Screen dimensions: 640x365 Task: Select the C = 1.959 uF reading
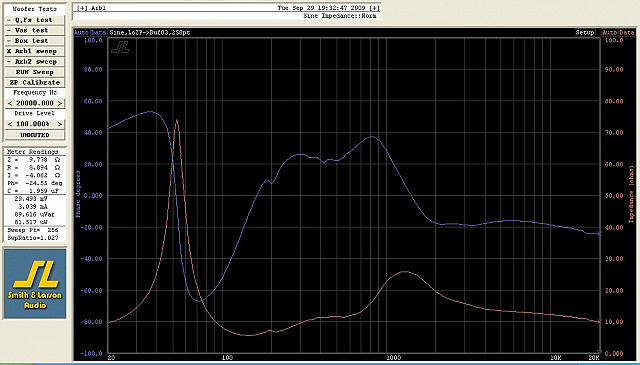click(34, 191)
